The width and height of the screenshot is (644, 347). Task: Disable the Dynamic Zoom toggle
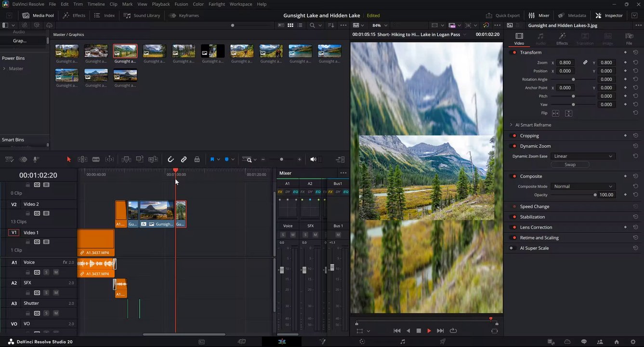[514, 146]
